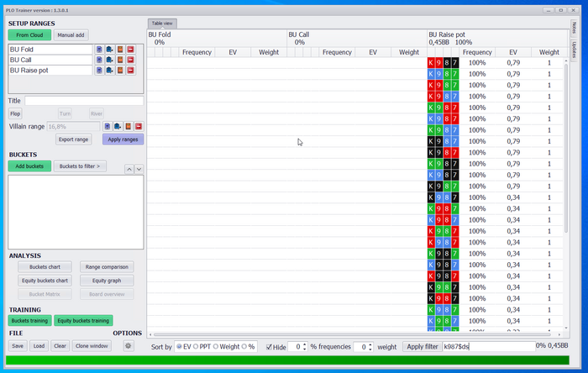Open the Equity buckets chart
This screenshot has width=588, height=373.
45,281
